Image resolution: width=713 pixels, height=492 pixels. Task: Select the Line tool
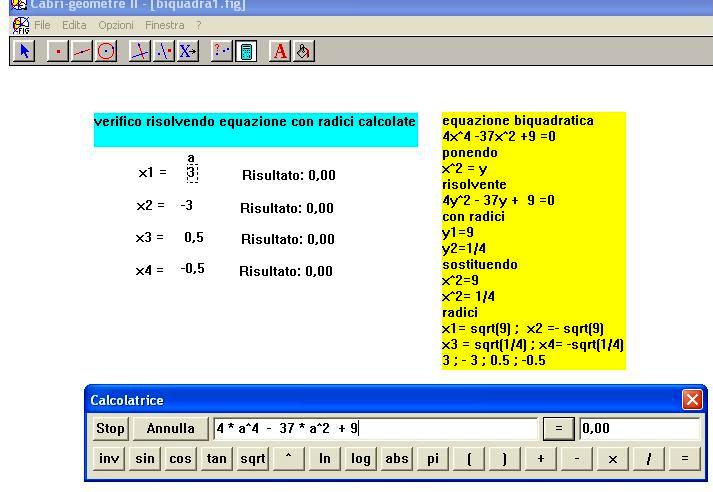pyautogui.click(x=82, y=51)
